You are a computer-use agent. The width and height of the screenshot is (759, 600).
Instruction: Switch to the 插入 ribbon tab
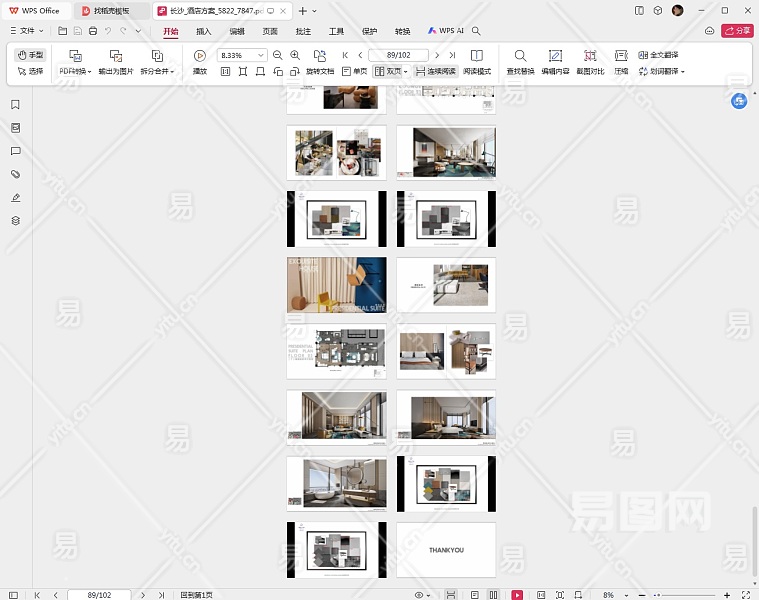(x=204, y=31)
